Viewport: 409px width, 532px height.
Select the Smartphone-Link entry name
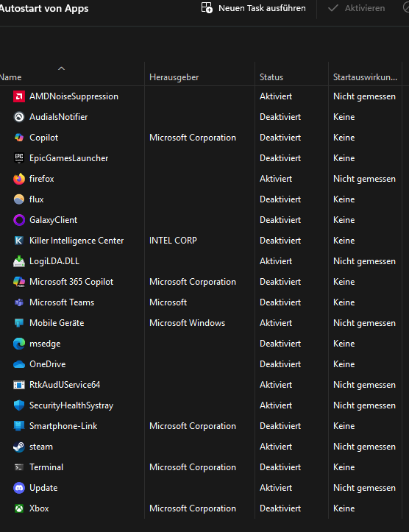(x=63, y=426)
